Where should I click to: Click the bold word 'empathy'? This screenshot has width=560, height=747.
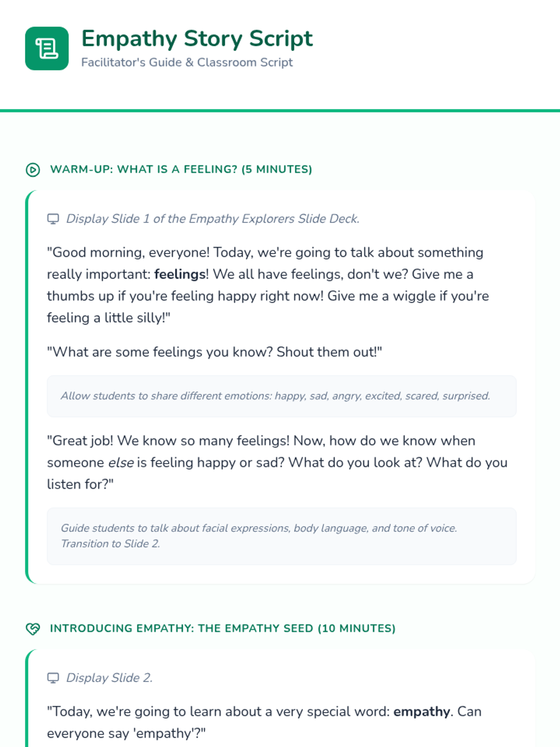pyautogui.click(x=421, y=712)
